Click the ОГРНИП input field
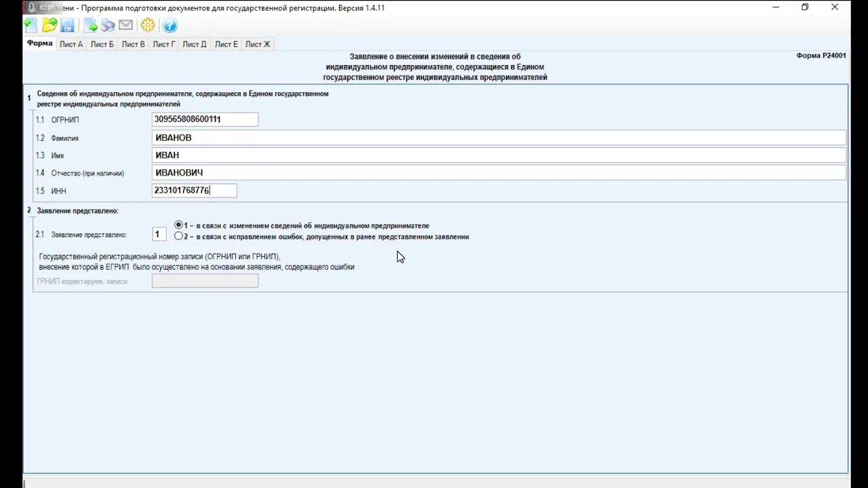Image resolution: width=868 pixels, height=488 pixels. [205, 119]
